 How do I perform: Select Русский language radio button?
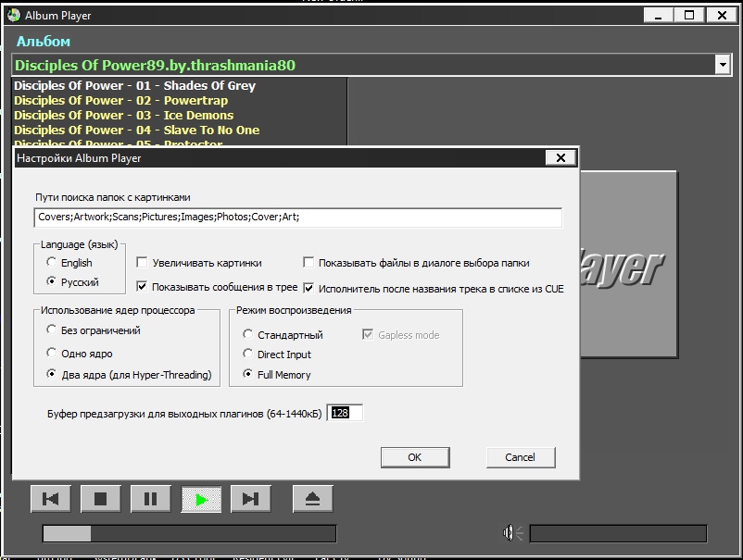coord(51,281)
